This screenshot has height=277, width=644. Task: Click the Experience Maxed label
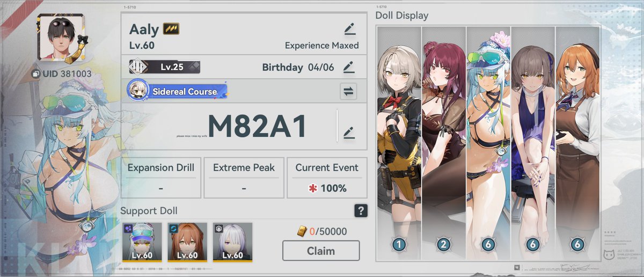pyautogui.click(x=322, y=45)
